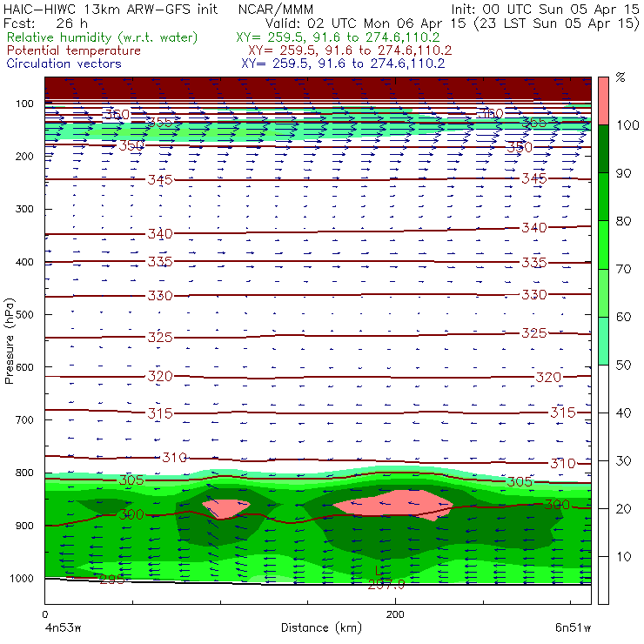Image resolution: width=644 pixels, height=644 pixels.
Task: Click the pink above-100% colorbar swatch
Action: (x=603, y=101)
